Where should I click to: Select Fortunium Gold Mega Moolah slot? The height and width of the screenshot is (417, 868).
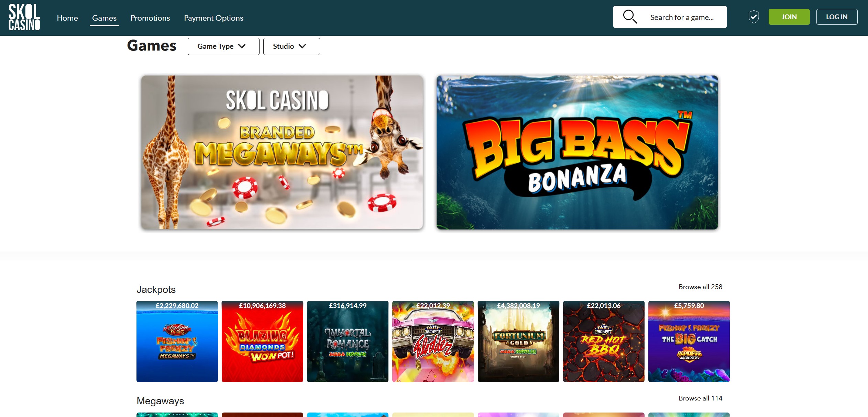518,341
